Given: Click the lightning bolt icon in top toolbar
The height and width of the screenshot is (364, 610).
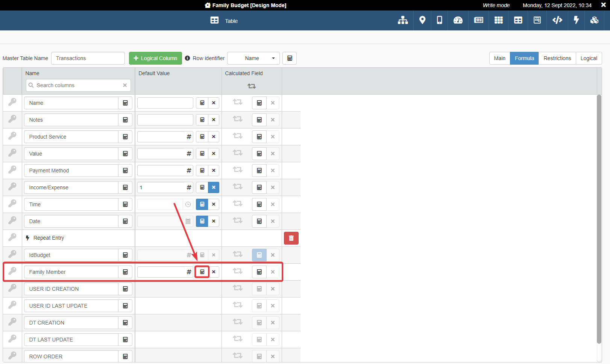Looking at the screenshot, I should (x=576, y=20).
